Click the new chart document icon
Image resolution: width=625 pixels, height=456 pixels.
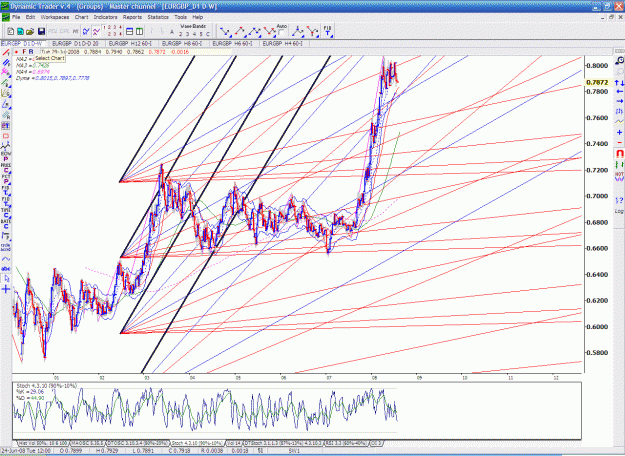point(11,31)
